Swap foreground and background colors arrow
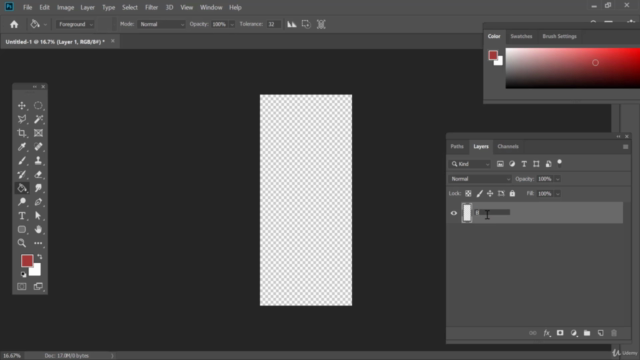The width and height of the screenshot is (640, 360). coord(40,256)
